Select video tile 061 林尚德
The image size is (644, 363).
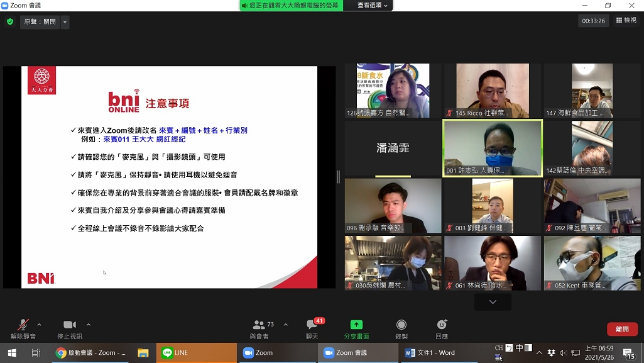click(x=493, y=263)
